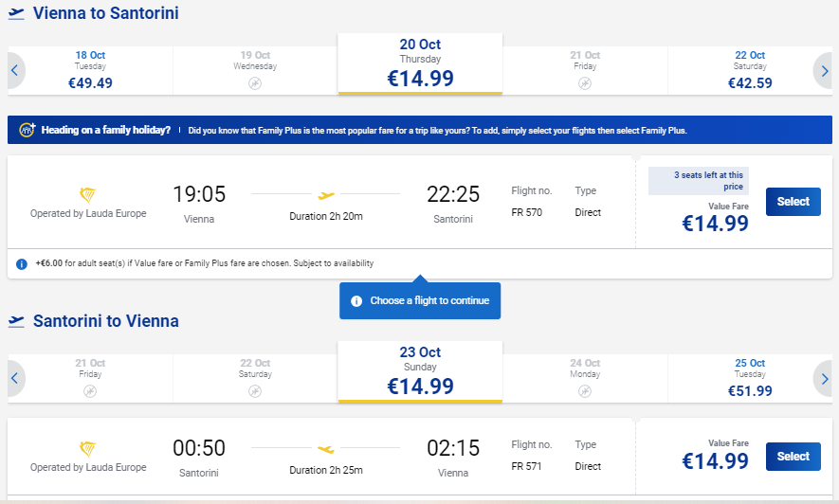Click the Heading on a family holiday banner
Image resolution: width=839 pixels, height=504 pixels.
point(419,130)
